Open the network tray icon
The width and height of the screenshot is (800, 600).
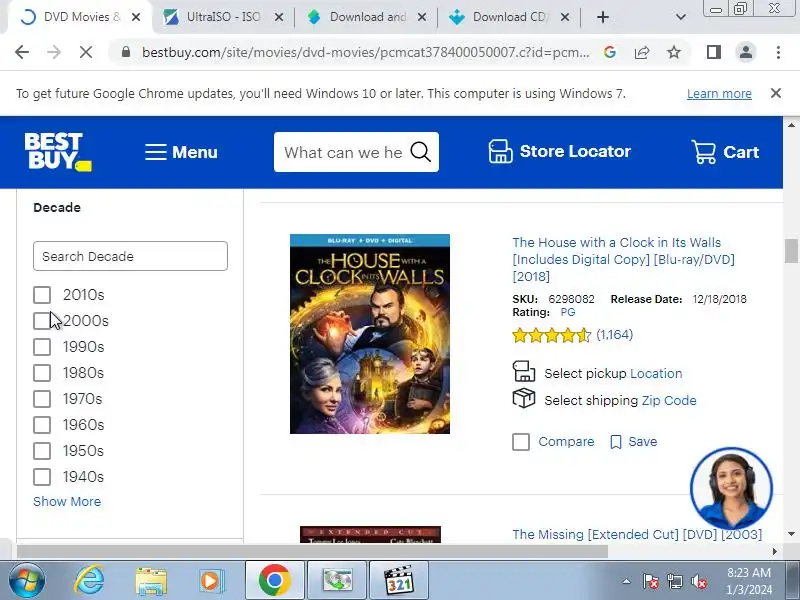pos(674,582)
